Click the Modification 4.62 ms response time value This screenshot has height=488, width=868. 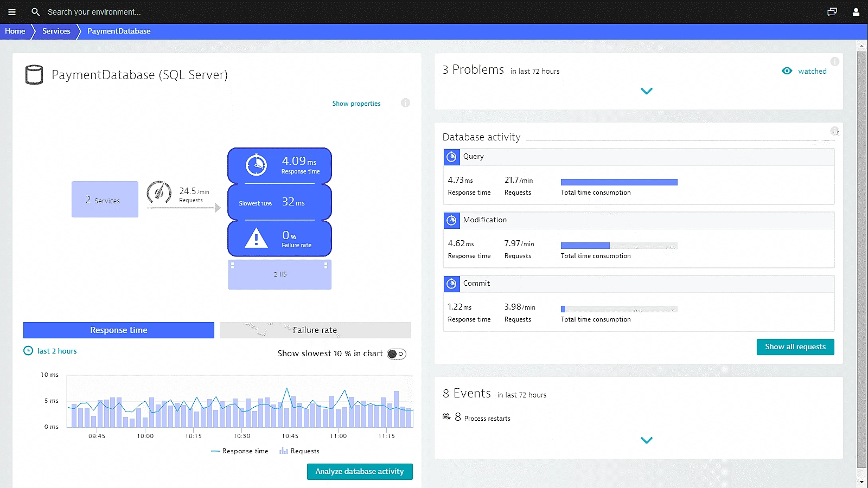(x=461, y=243)
